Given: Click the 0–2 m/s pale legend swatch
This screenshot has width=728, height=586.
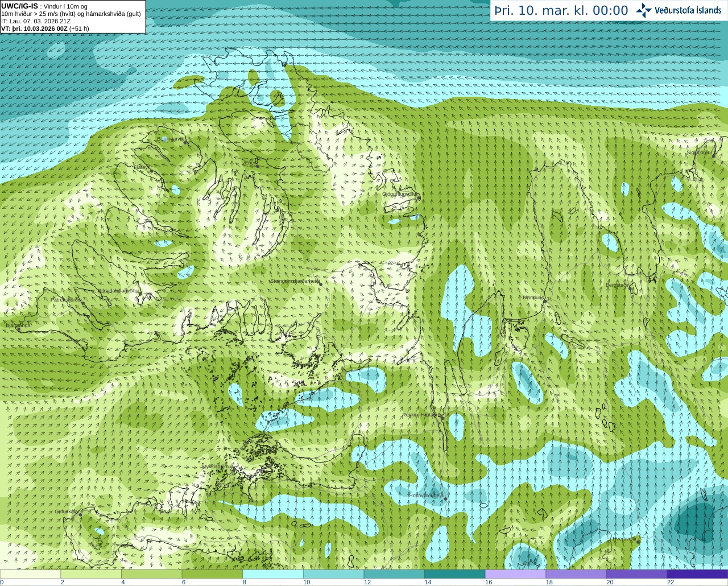Looking at the screenshot, I should tap(30, 574).
